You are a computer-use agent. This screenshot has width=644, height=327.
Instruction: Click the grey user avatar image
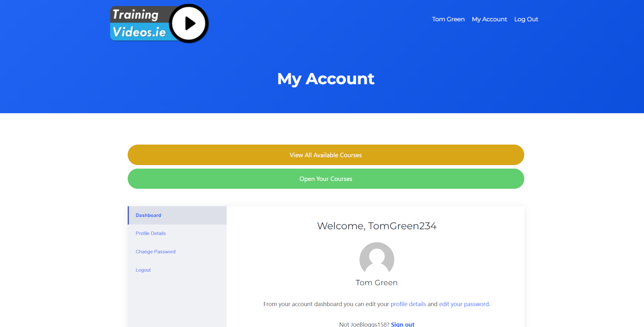pos(376,259)
